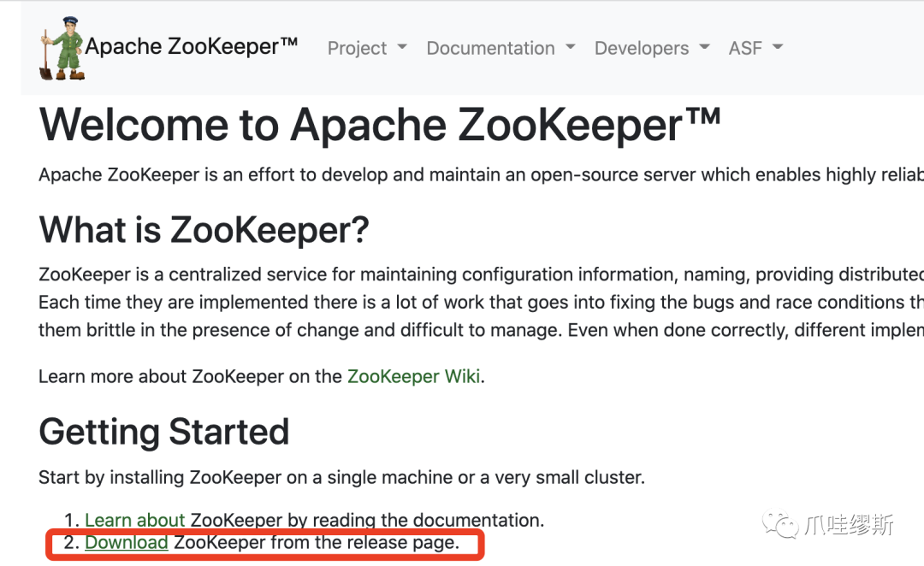Click the 爪哇缪斯 watermark text
Viewport: 924px width, 566px height.
[849, 524]
